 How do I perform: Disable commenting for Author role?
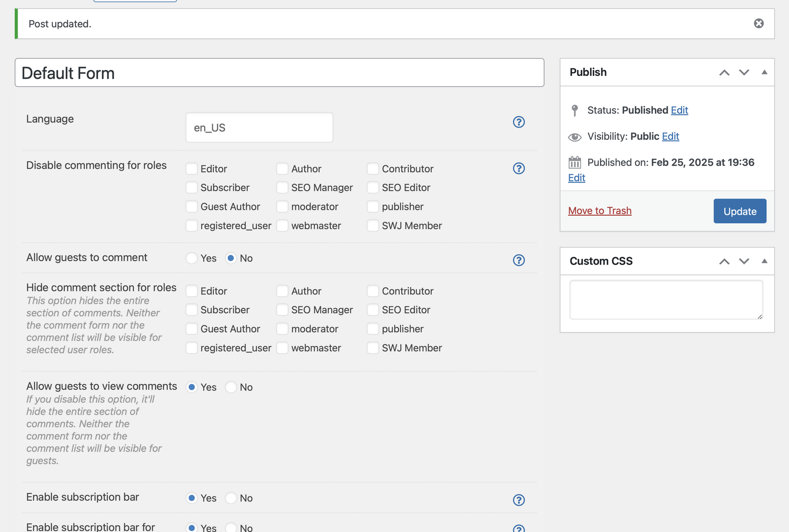pos(282,169)
